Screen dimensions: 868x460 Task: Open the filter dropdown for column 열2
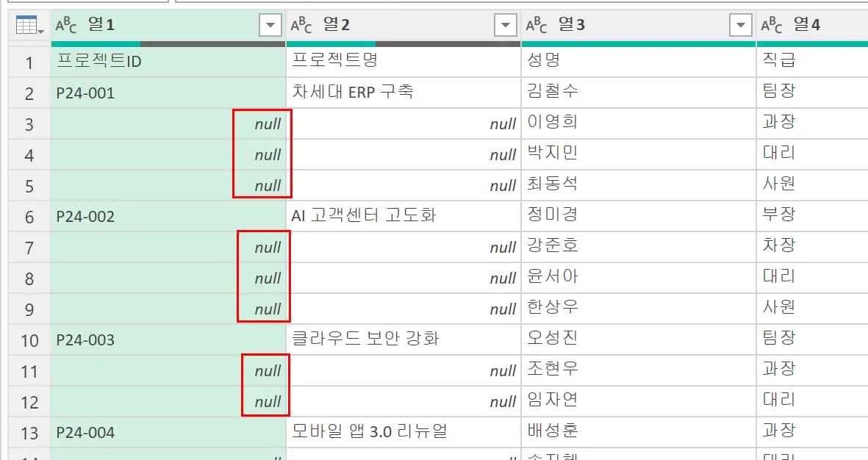pos(505,24)
